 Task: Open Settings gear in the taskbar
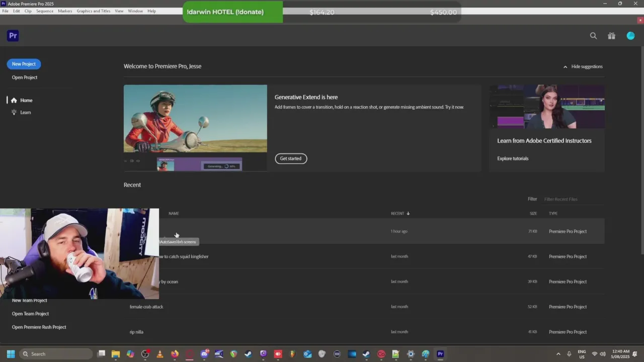[411, 354]
